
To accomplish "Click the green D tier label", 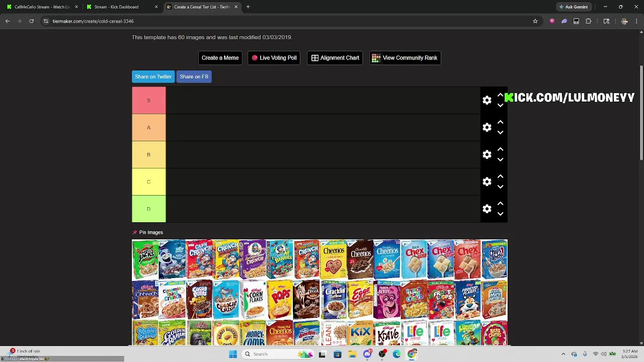I will click(148, 209).
